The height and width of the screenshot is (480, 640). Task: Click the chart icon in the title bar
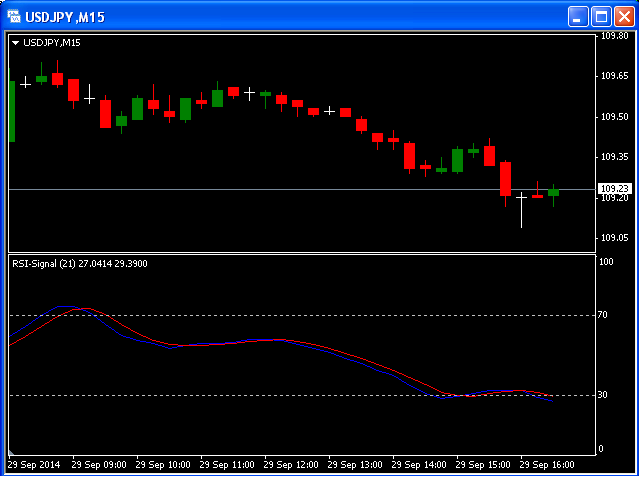pyautogui.click(x=14, y=17)
